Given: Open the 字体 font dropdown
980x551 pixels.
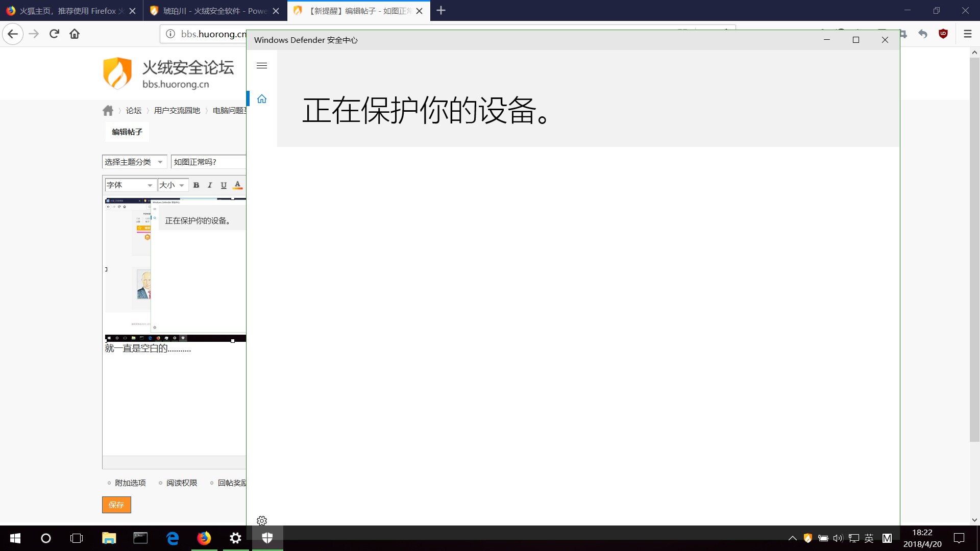Looking at the screenshot, I should pyautogui.click(x=130, y=185).
